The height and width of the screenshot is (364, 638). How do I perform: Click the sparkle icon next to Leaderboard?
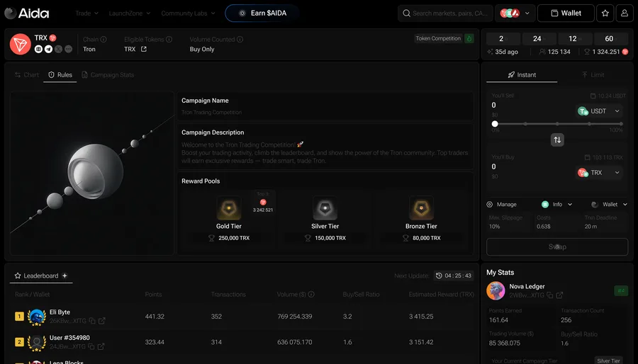pos(65,275)
